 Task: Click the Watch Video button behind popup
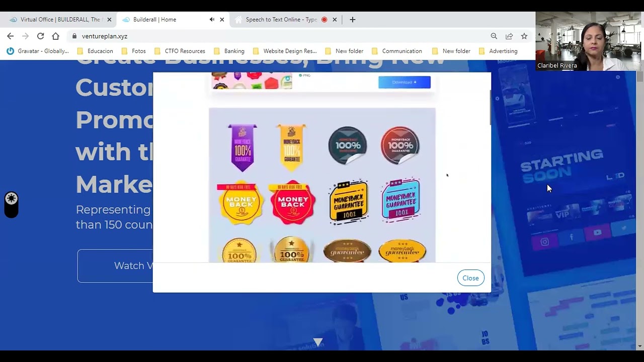(116, 265)
